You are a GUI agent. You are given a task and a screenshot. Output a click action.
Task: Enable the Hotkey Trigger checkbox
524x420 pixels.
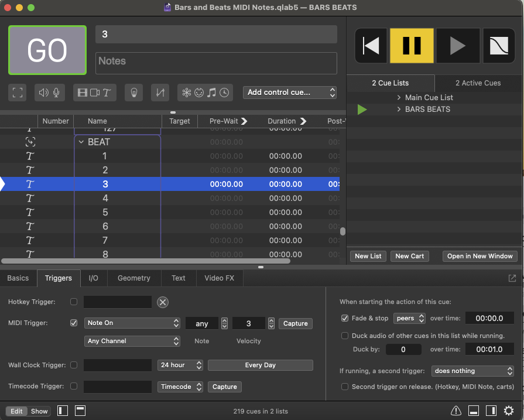click(74, 302)
